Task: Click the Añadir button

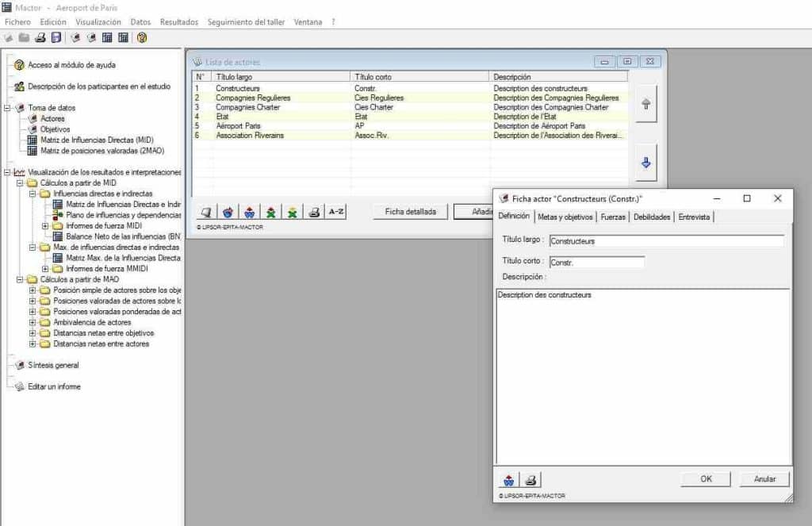Action: (x=473, y=212)
